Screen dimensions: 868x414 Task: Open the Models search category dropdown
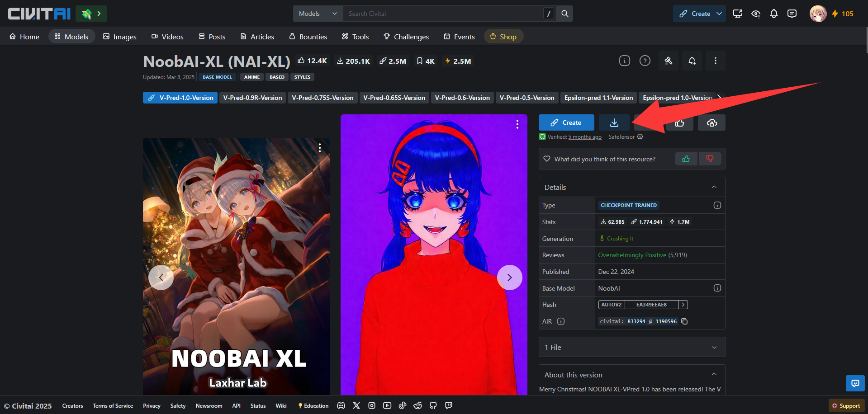318,14
